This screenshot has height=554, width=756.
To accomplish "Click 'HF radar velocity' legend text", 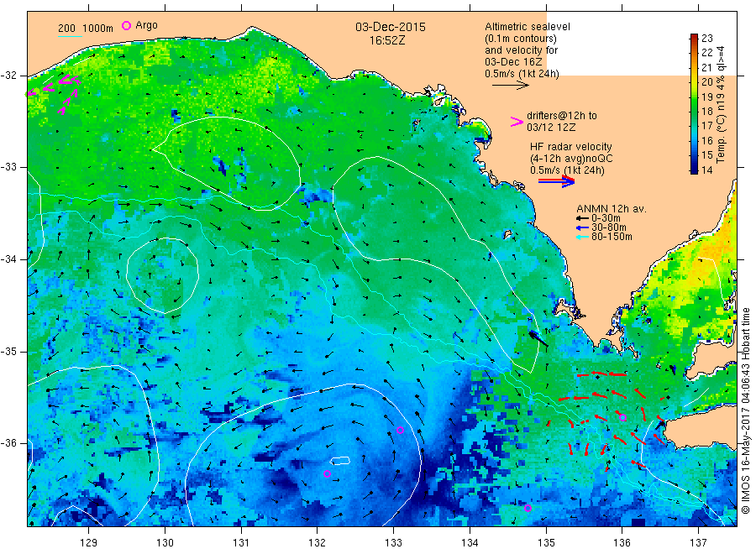I will coord(571,146).
